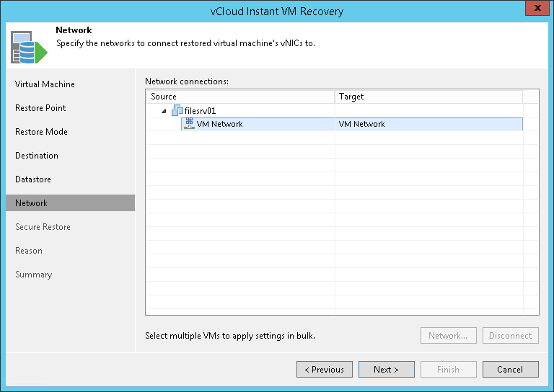Click the VM Network adapter icon

coord(190,124)
